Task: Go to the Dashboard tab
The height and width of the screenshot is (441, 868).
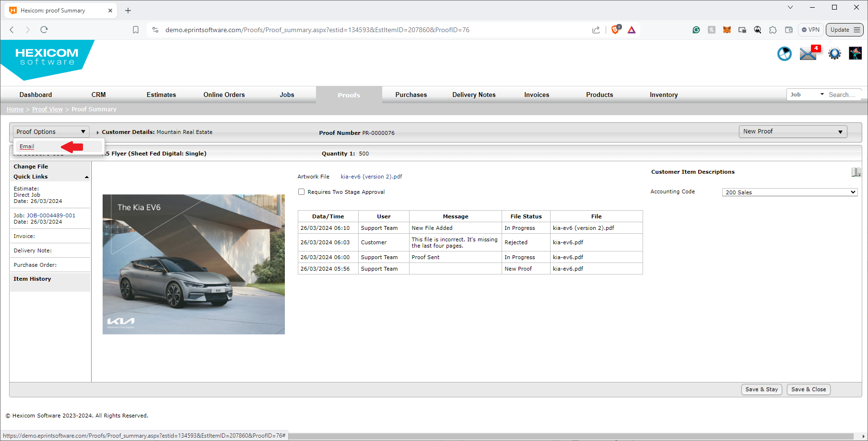Action: [36, 95]
